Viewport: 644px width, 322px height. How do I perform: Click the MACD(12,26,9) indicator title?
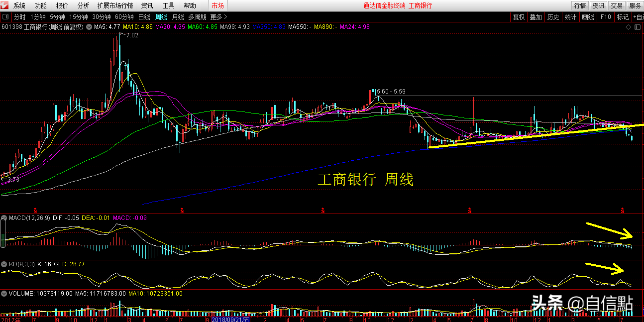[x=31, y=218]
